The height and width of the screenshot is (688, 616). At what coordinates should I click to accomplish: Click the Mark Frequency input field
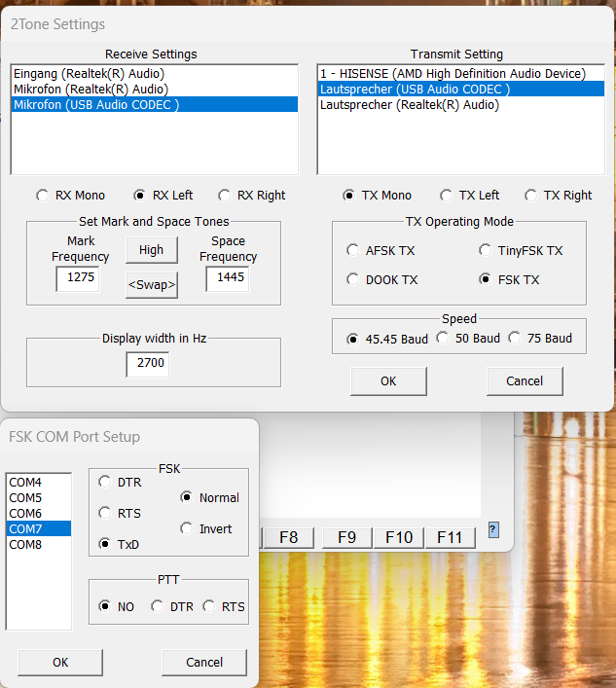pos(78,280)
